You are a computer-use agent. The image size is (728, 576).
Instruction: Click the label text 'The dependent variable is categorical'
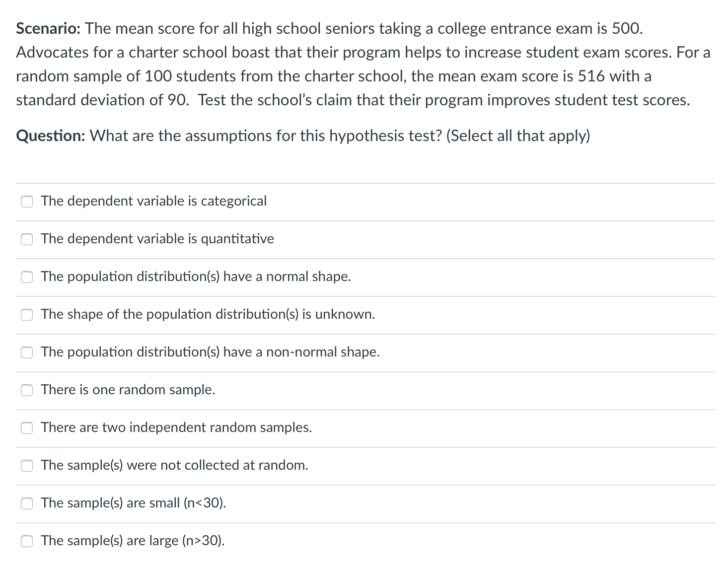[x=154, y=202]
